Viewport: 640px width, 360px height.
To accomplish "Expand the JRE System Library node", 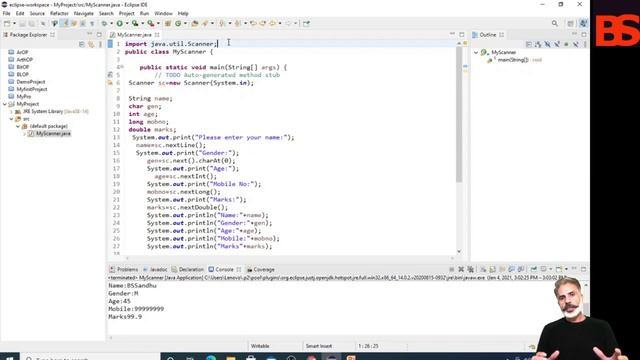I will [x=11, y=111].
